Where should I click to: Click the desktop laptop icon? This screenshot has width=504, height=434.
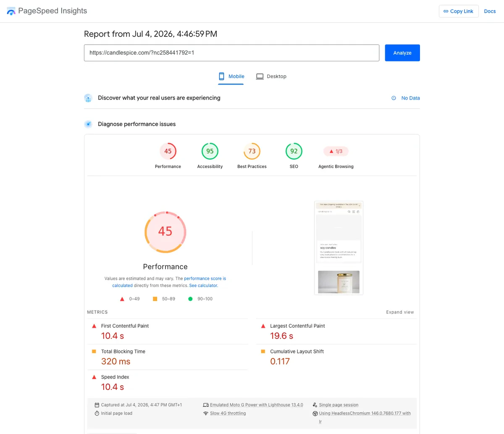(x=260, y=76)
